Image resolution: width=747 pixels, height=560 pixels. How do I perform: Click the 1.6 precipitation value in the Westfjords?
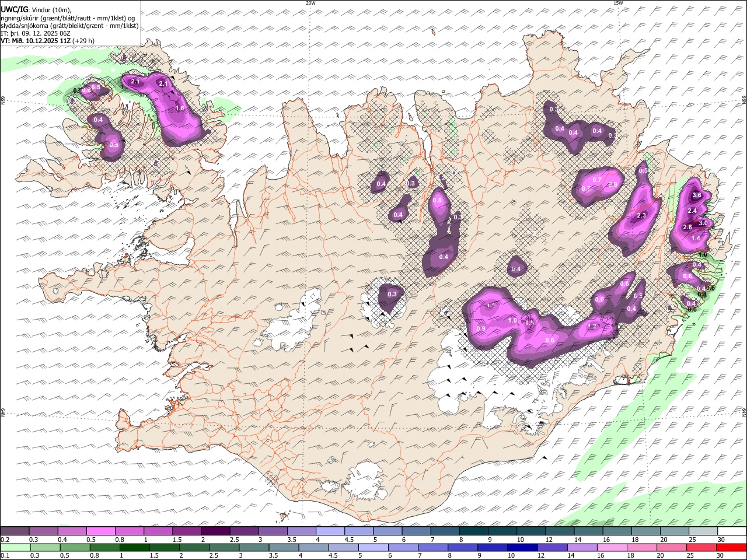coord(180,108)
